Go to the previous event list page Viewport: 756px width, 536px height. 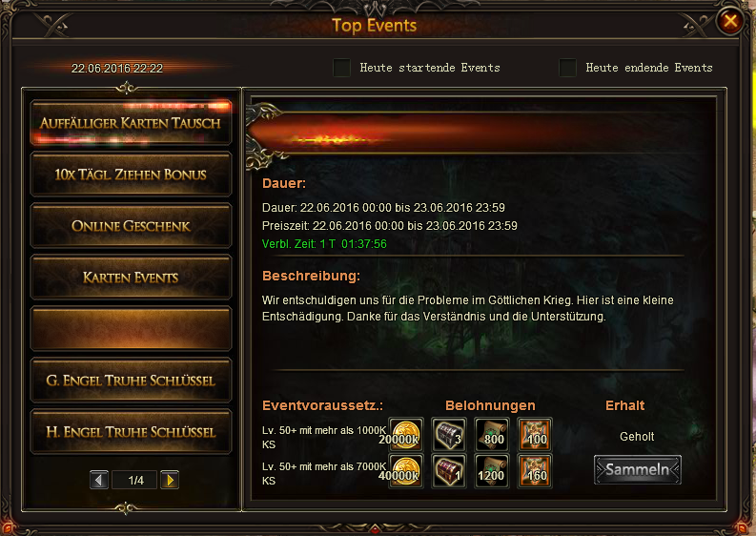(99, 480)
